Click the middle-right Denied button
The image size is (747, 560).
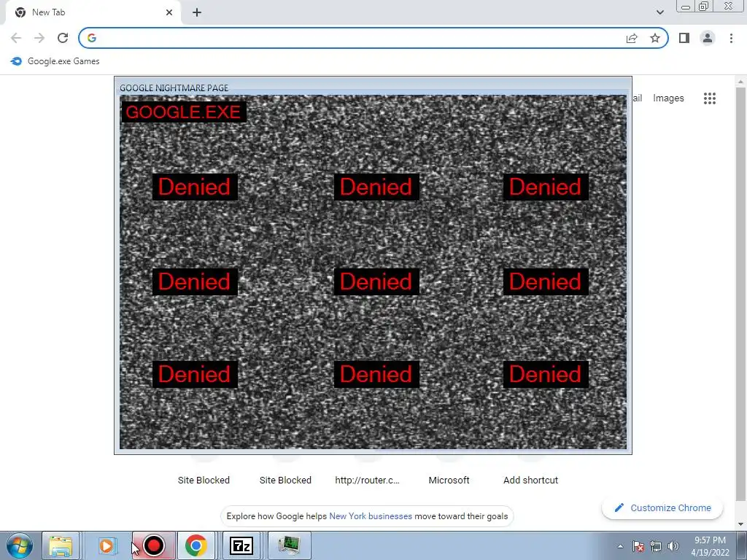click(546, 282)
